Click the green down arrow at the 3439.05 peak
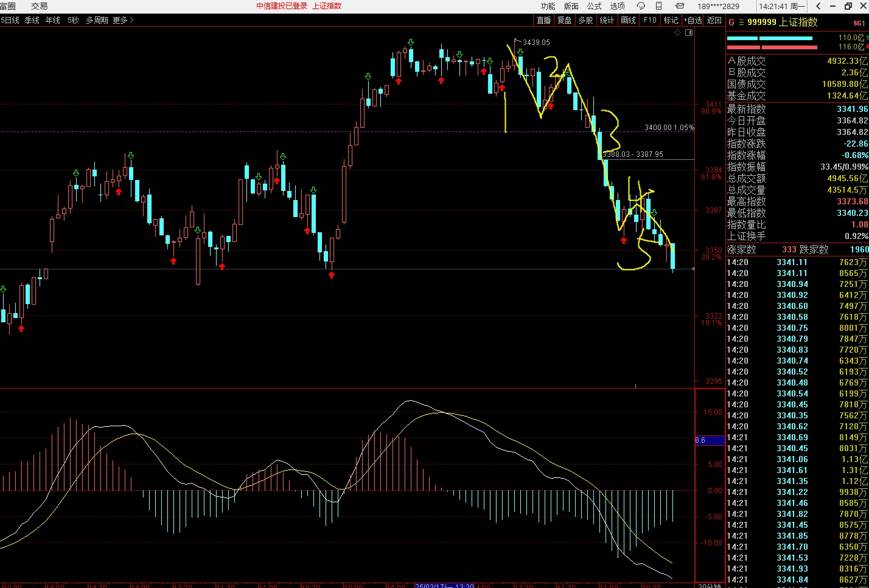Image resolution: width=869 pixels, height=588 pixels. click(x=520, y=52)
